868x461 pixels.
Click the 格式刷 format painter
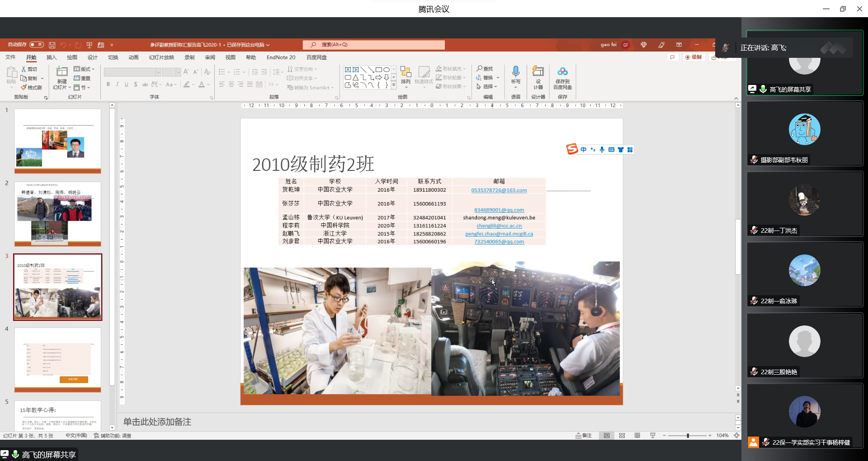pos(32,87)
